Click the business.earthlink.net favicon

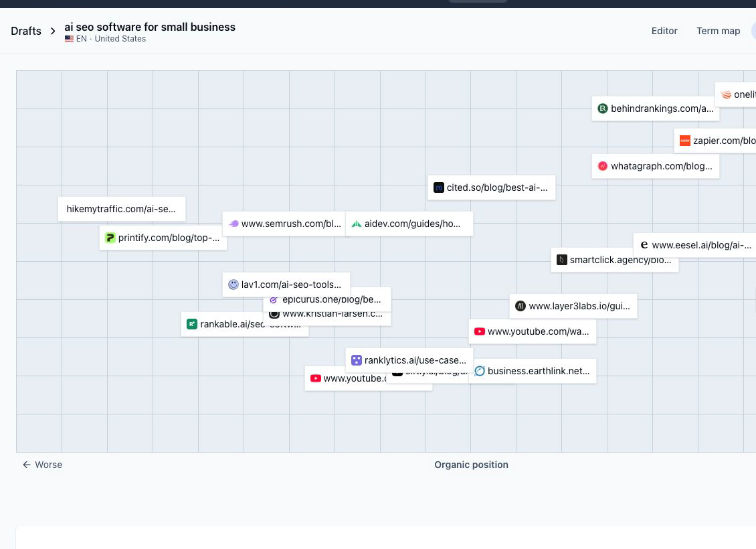(479, 371)
